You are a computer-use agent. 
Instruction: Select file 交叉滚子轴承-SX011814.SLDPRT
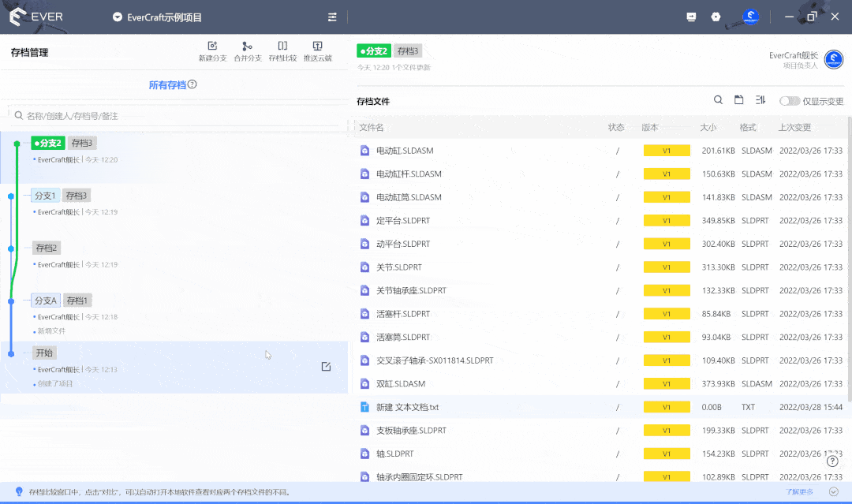tap(600, 360)
